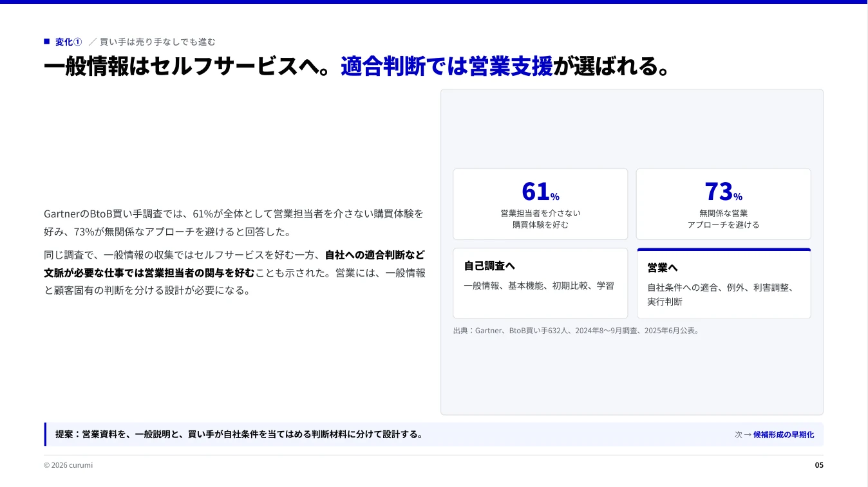This screenshot has height=487, width=868.
Task: Click the paragraph starting 'GartnerのBtoB買い手調査では'
Action: click(234, 222)
